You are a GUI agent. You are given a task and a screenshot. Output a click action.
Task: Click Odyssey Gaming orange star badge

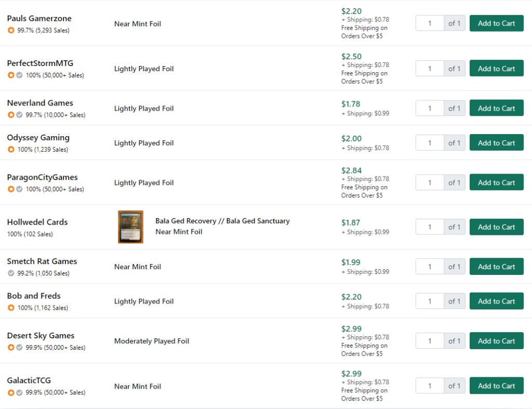coord(11,149)
